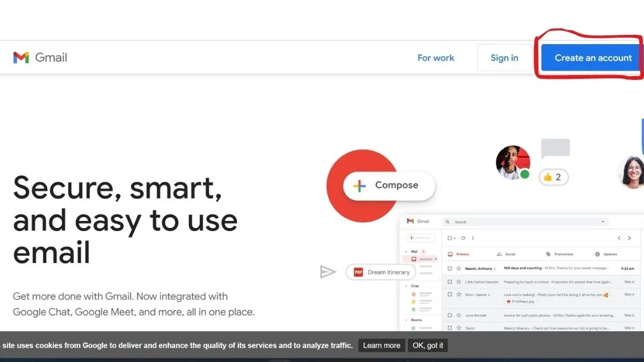This screenshot has width=644, height=362.
Task: Click the thumbs up reaction badge
Action: 553,177
